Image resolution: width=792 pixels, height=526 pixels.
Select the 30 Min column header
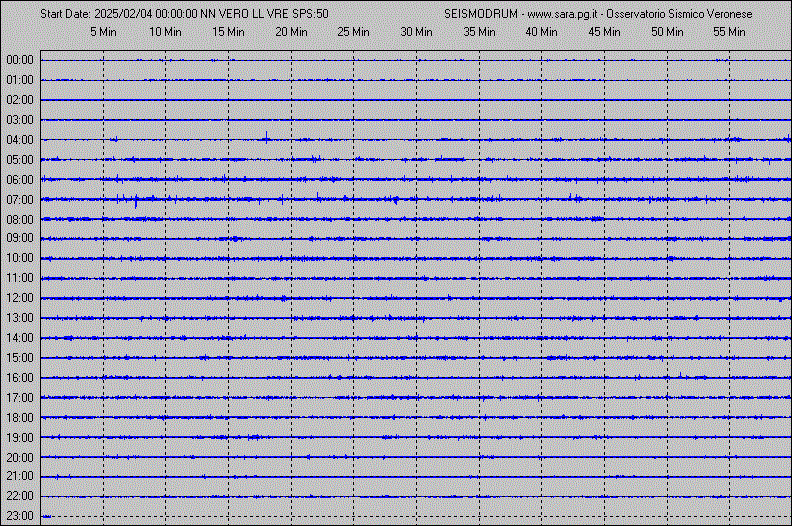[x=417, y=32]
